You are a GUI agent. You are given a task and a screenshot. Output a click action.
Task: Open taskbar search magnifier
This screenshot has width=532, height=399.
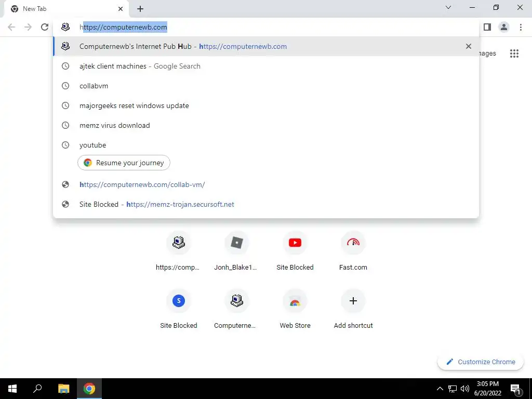(x=37, y=389)
